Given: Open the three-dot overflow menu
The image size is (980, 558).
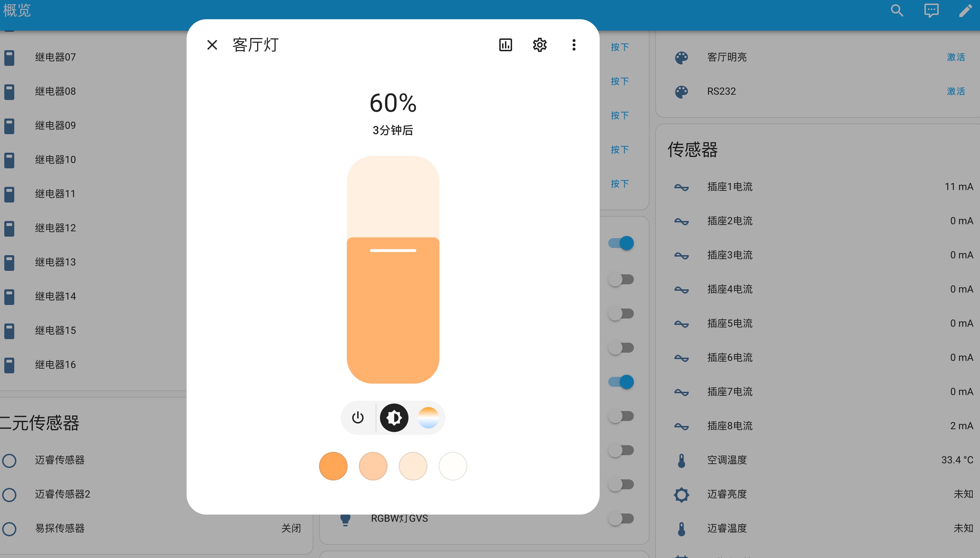Looking at the screenshot, I should click(x=574, y=45).
